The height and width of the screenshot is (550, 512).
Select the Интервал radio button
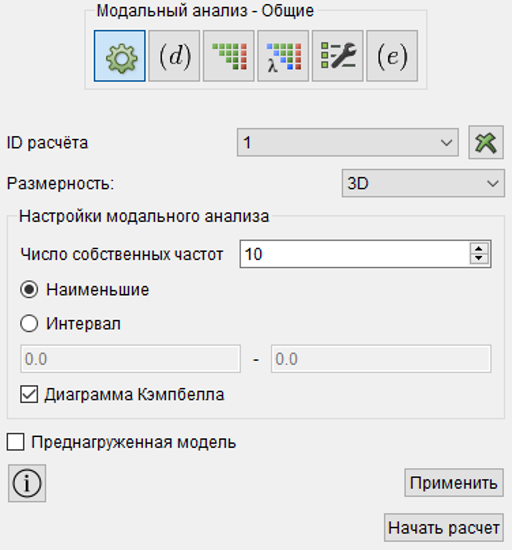point(29,323)
